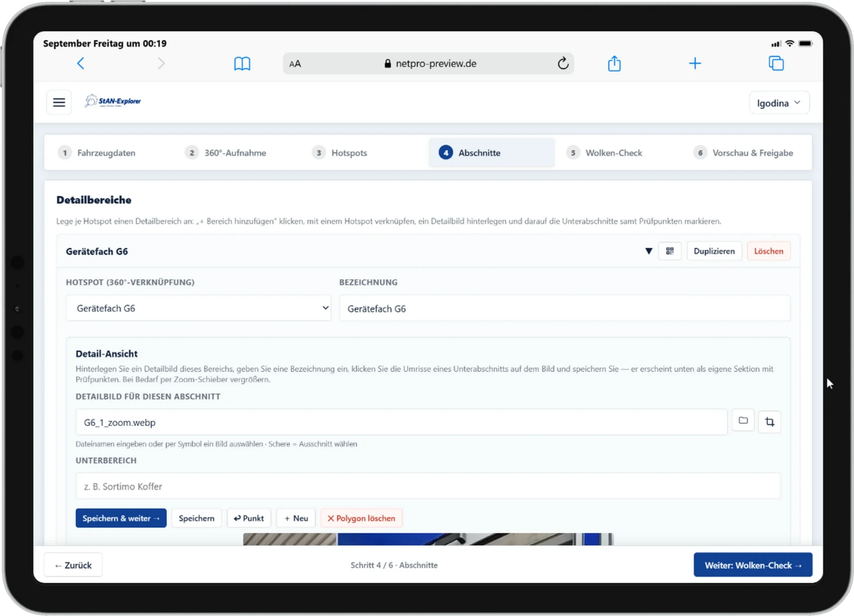The image size is (854, 616).
Task: Browse for a detail image with folder icon
Action: (x=743, y=421)
